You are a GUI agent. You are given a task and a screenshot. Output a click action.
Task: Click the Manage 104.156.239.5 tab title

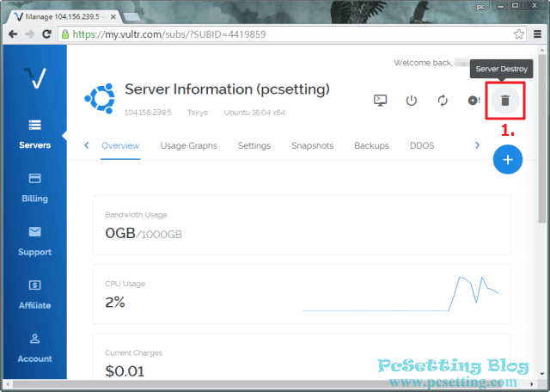tap(63, 17)
